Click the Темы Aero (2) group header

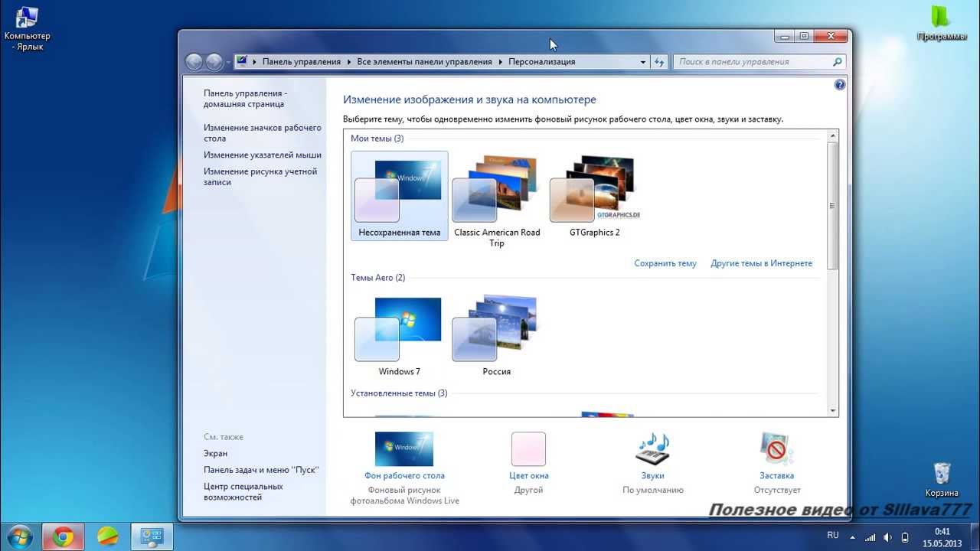click(x=377, y=278)
